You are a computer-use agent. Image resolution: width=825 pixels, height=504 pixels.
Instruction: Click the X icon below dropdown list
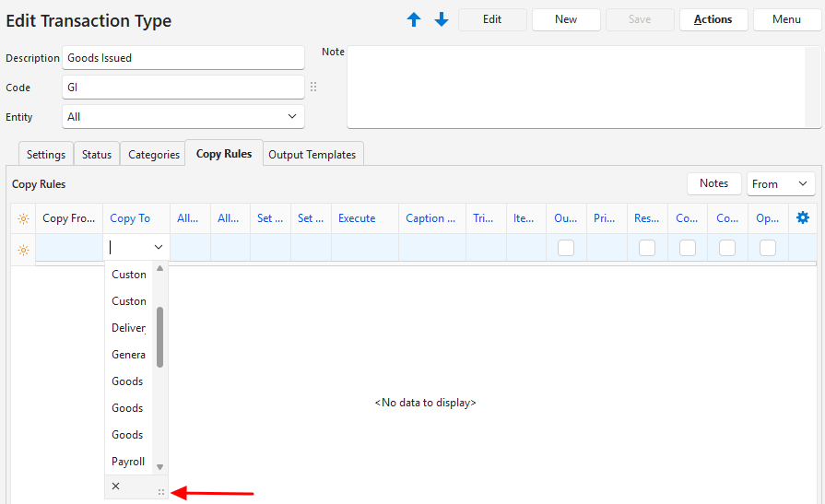115,486
